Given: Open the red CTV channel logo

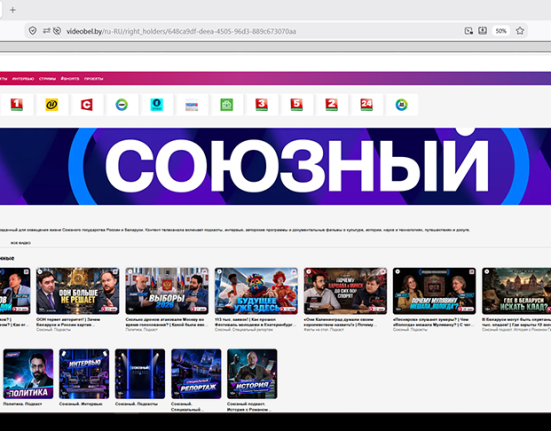Looking at the screenshot, I should pyautogui.click(x=86, y=105).
